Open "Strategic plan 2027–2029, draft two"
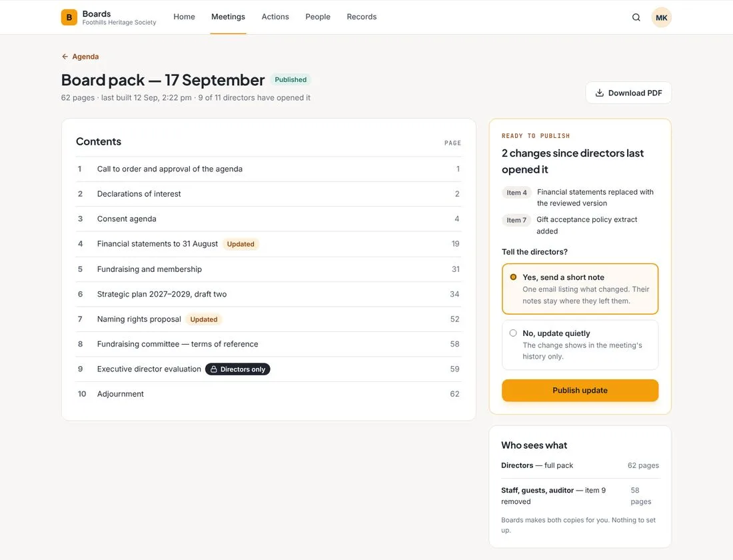Viewport: 733px width, 560px height. (269, 294)
